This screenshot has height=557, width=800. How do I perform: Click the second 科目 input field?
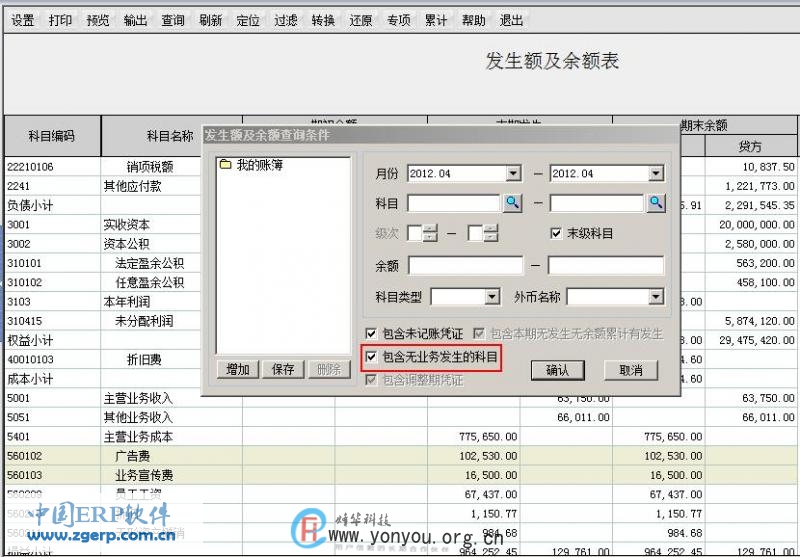[x=596, y=204]
